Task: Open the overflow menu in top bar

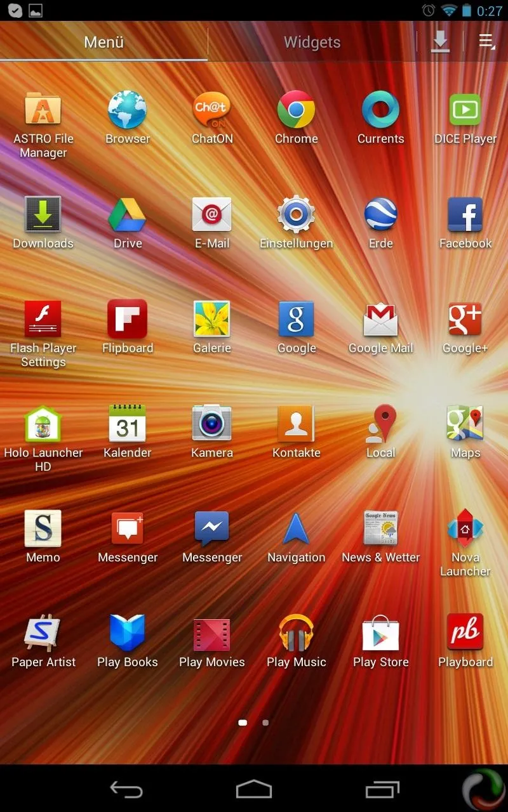Action: coord(487,42)
